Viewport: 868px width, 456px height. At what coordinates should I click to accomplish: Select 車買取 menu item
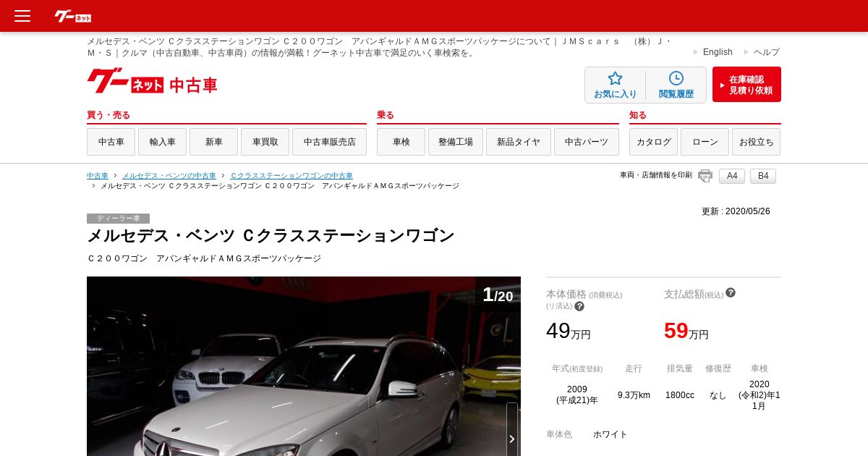[265, 142]
